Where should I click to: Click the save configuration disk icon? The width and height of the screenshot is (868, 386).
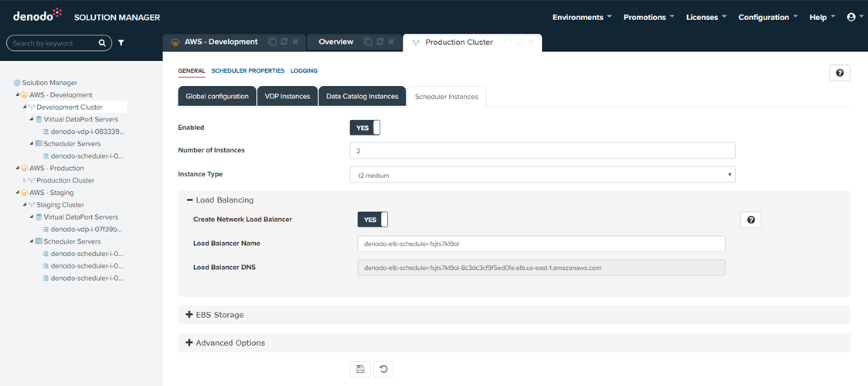(360, 369)
